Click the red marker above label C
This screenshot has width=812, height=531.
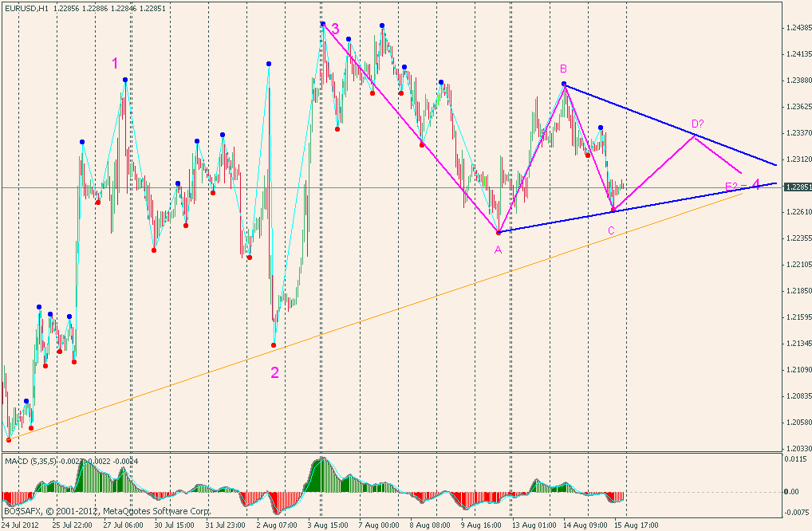613,210
